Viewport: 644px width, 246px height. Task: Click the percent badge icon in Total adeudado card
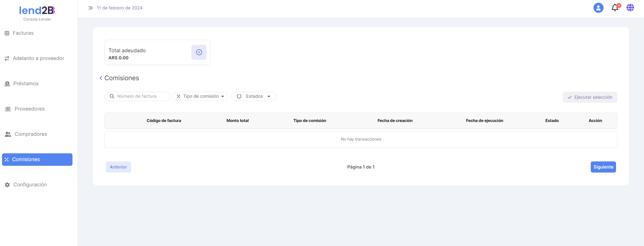pyautogui.click(x=199, y=52)
